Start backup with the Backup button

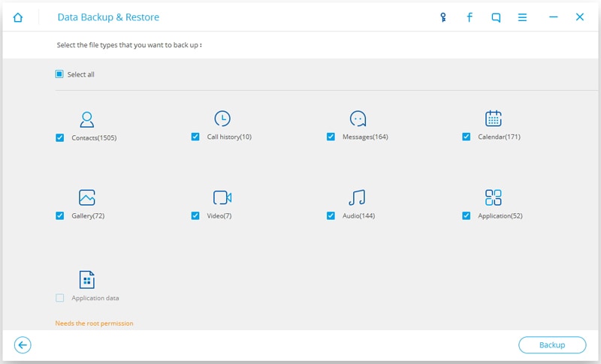552,345
